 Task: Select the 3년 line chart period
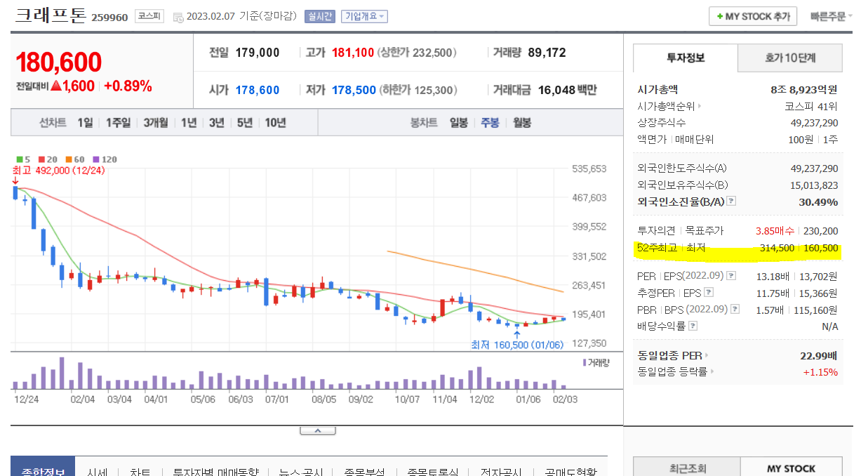click(217, 123)
